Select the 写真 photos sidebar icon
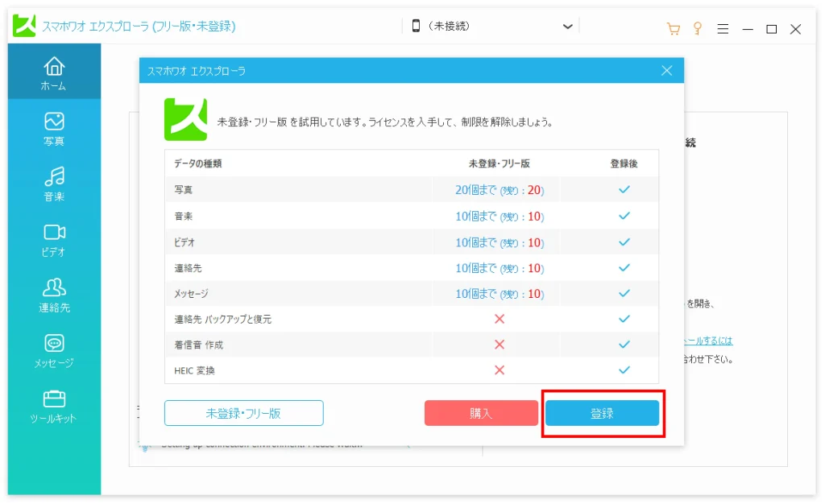Screen dimensions: 825x504 pyautogui.click(x=54, y=129)
